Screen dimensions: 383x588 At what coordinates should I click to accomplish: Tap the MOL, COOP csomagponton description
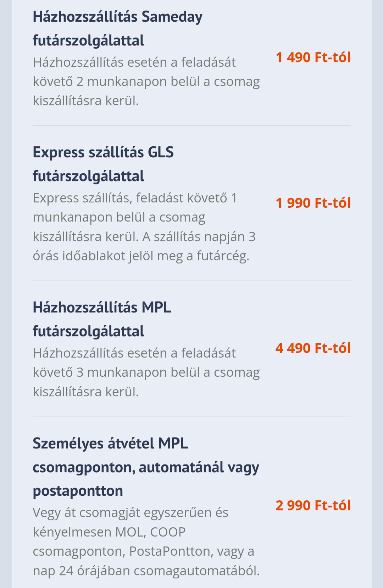pyautogui.click(x=146, y=541)
